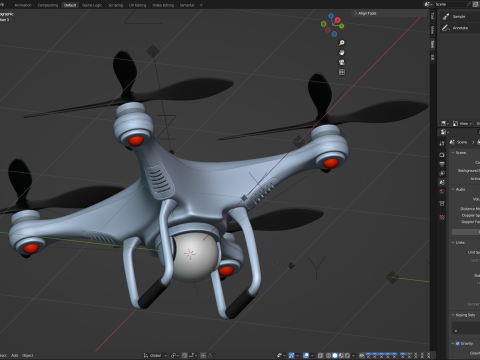
Task: Switch to rendered viewport shading
Action: coord(347,355)
